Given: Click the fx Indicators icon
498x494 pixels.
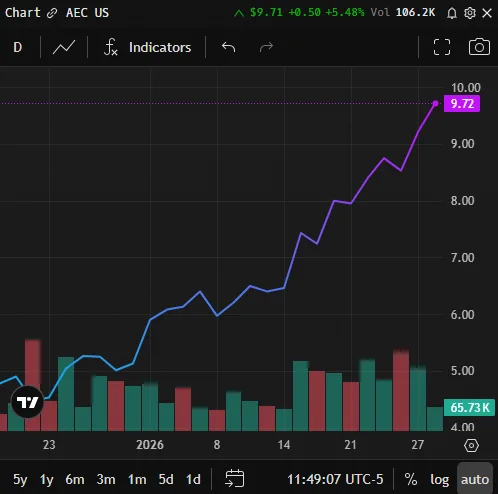Looking at the screenshot, I should [x=111, y=47].
